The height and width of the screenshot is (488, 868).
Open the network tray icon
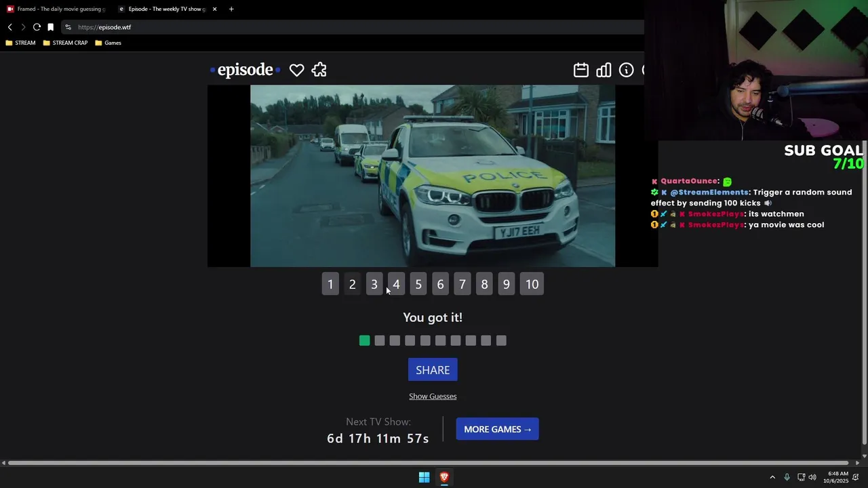(801, 477)
